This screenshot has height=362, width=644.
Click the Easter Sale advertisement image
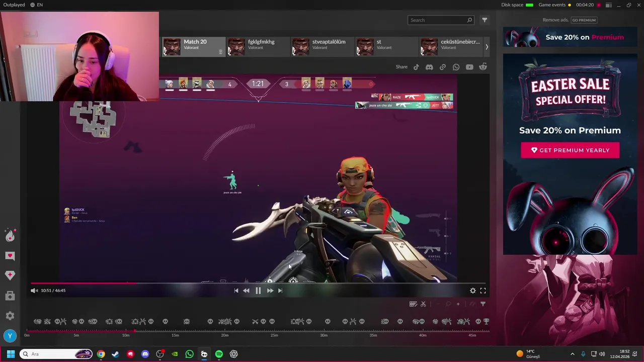570,154
